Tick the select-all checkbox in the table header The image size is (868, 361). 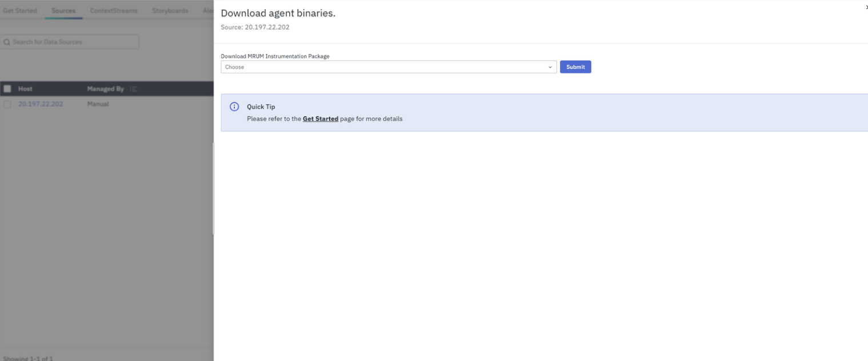[x=7, y=89]
